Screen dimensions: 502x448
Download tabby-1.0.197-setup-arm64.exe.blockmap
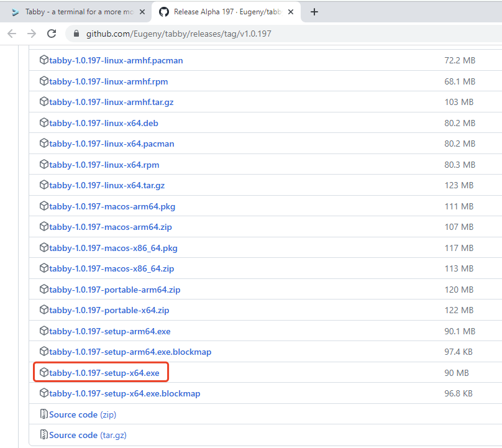click(130, 352)
